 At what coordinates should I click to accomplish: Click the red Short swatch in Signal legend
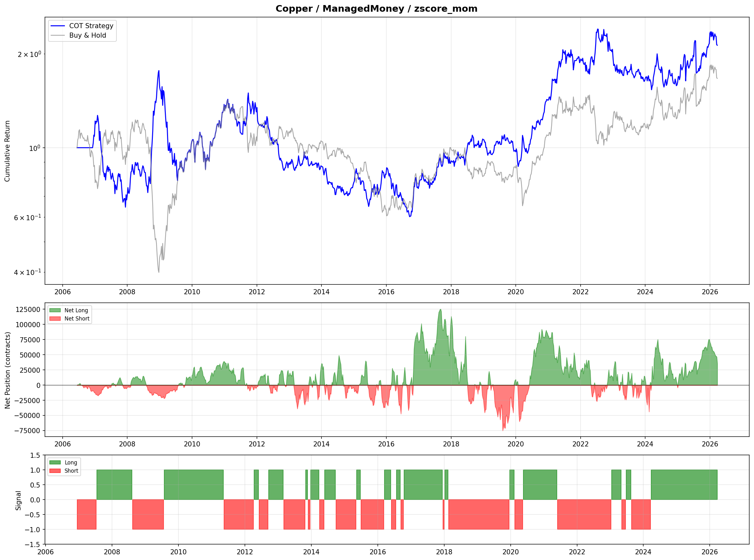55,471
